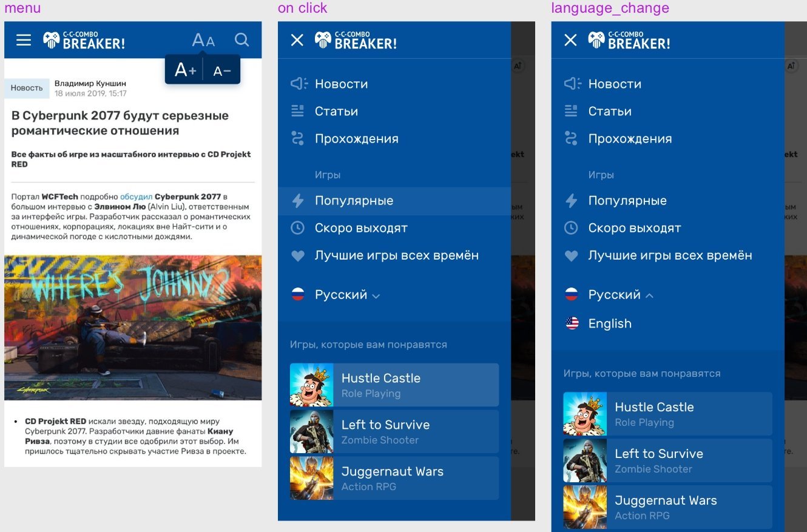Open the Left to Survive thumbnail in the on click panel

point(312,431)
